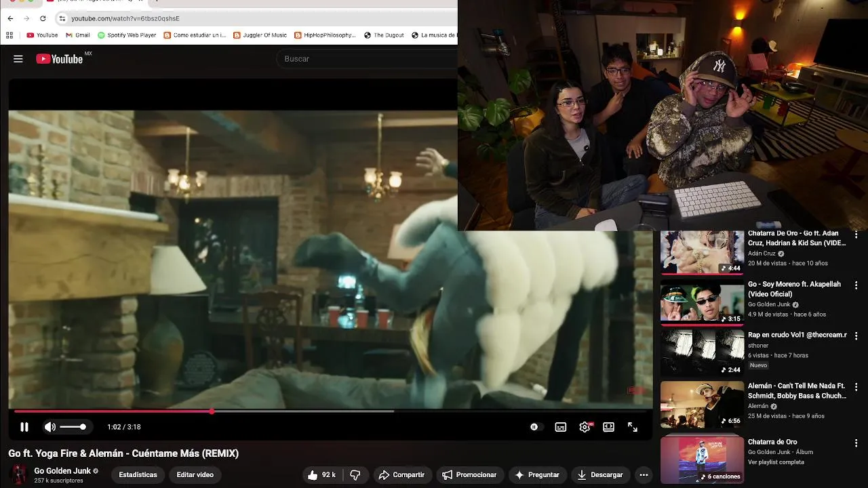This screenshot has height=488, width=868.
Task: Click the site info icon in address bar
Action: pyautogui.click(x=62, y=18)
